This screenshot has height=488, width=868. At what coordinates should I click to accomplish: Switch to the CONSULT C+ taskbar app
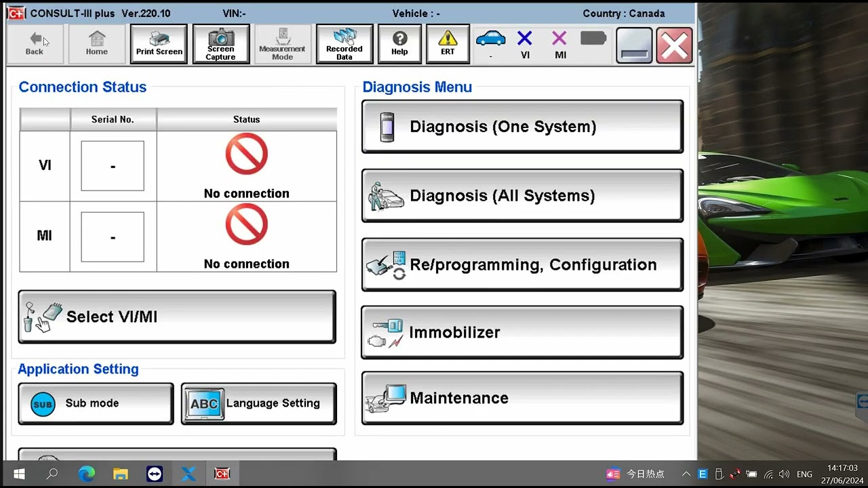click(222, 474)
